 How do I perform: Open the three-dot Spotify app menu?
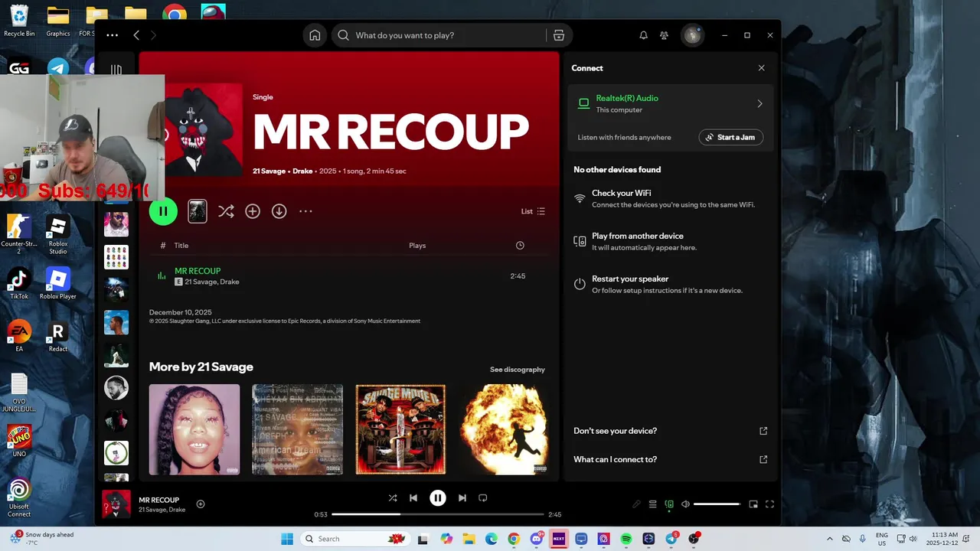[113, 35]
